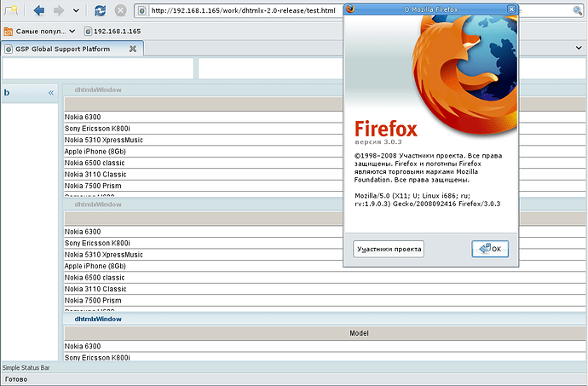
Task: Click the Back navigation arrow
Action: [x=38, y=10]
